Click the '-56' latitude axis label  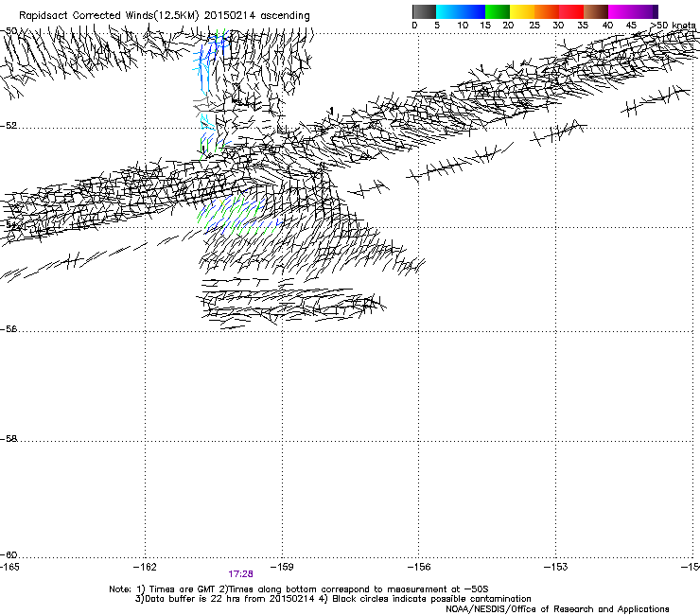(x=9, y=329)
